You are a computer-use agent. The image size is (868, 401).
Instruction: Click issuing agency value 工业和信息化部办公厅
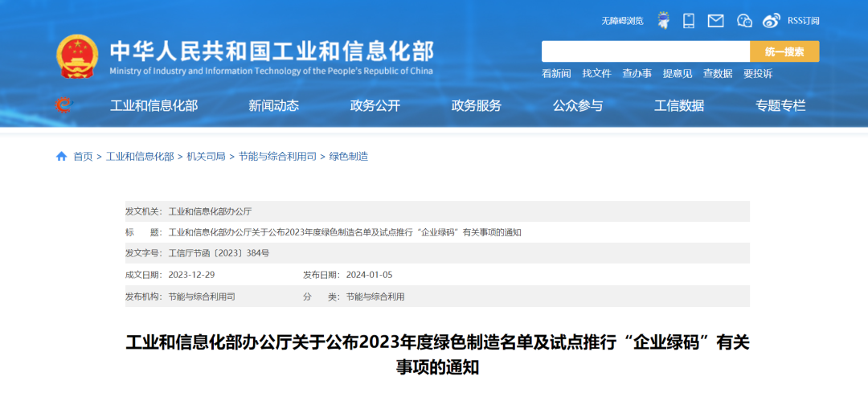pos(210,211)
